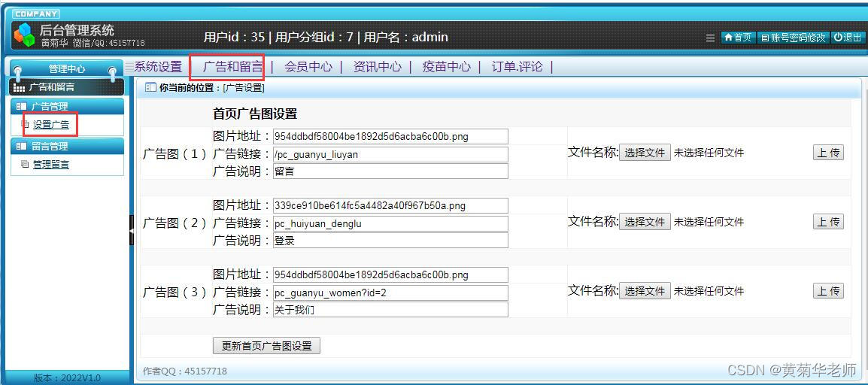The height and width of the screenshot is (385, 868).
Task: Click the 管理中心 sidebar header
Action: click(67, 69)
